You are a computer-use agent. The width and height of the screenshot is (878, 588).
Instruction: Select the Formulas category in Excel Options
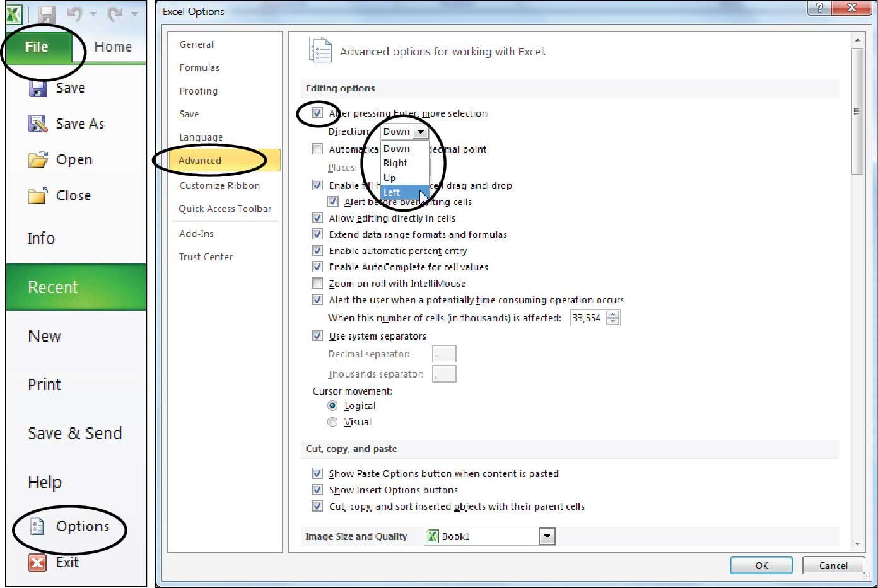click(x=199, y=68)
